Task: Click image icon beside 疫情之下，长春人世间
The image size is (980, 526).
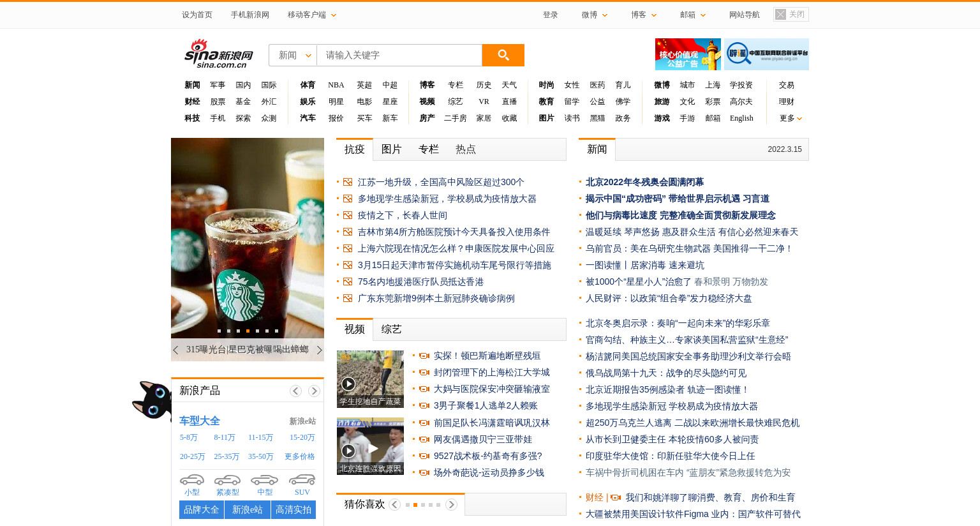Action: coord(348,215)
